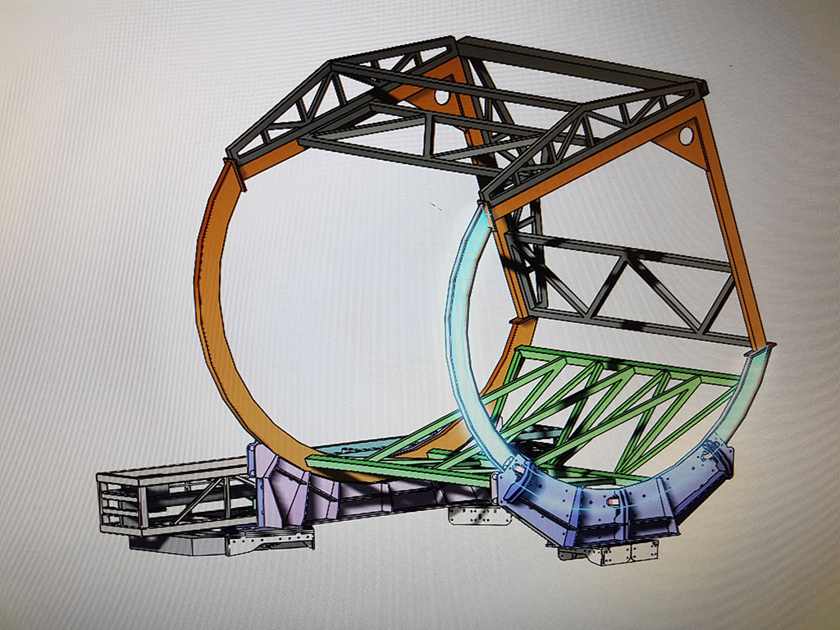Screen dimensions: 840x630
Task: Click the gray bolted bracket under left base
Action: (271, 541)
